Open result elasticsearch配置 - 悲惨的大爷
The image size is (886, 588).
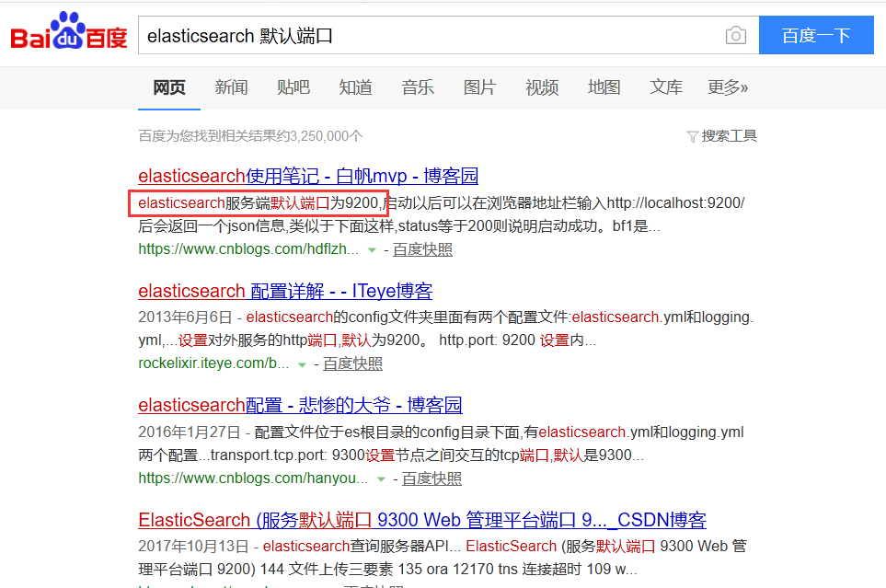[x=300, y=405]
